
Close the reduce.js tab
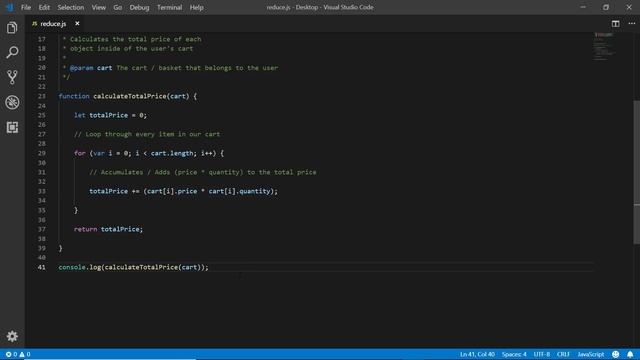click(x=77, y=24)
